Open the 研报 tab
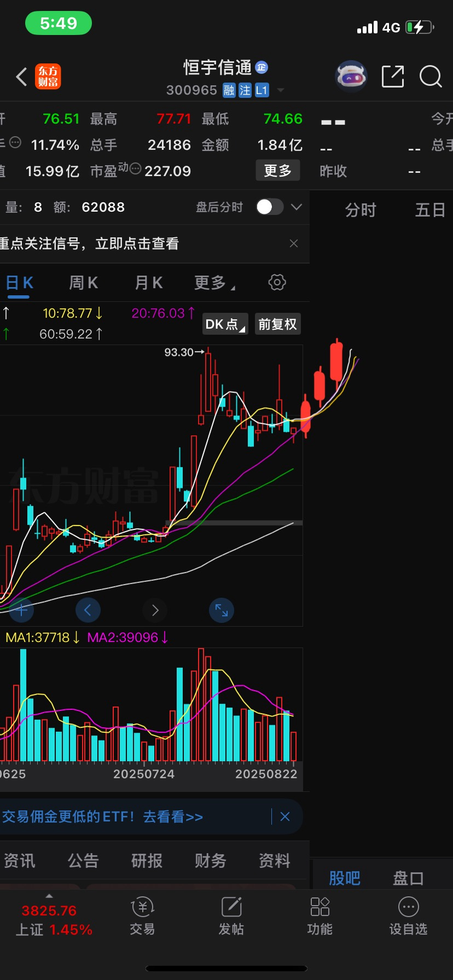Screen dimensions: 453x980 coord(147,861)
